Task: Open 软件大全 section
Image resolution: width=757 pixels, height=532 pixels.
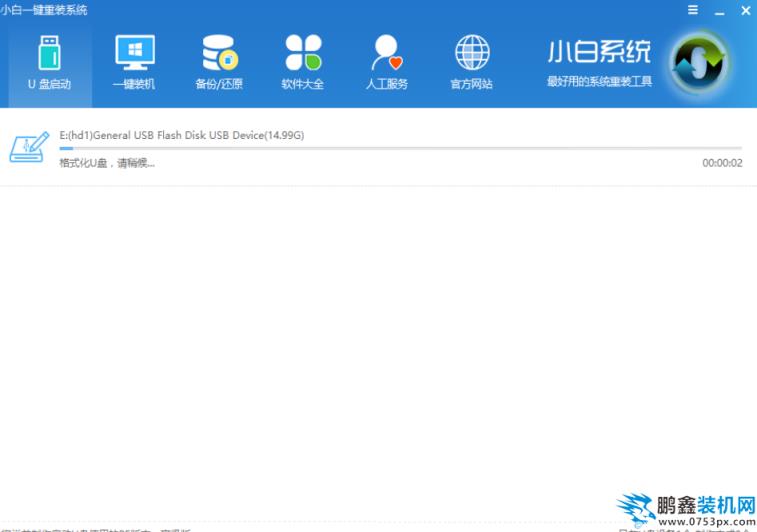Action: [x=303, y=63]
